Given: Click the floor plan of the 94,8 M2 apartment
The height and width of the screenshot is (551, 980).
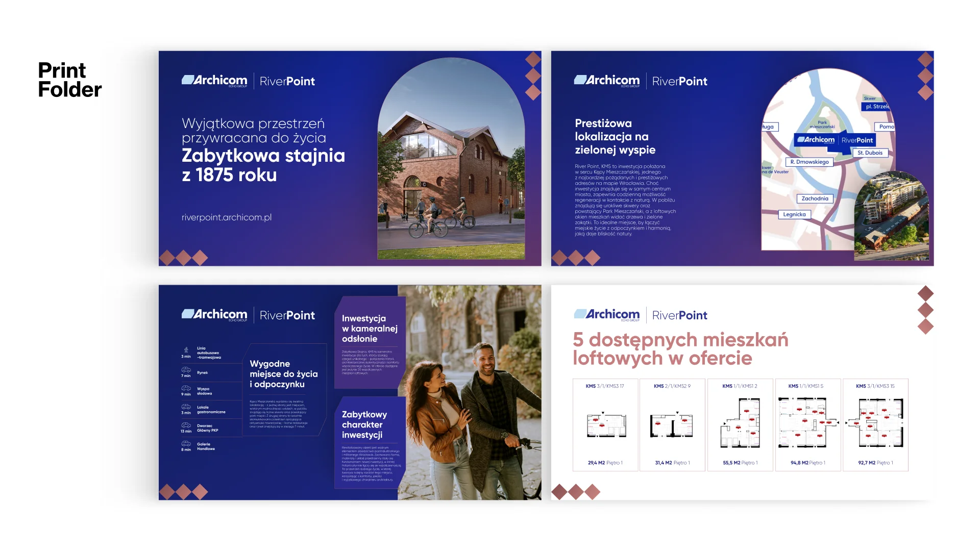Looking at the screenshot, I should pos(808,423).
